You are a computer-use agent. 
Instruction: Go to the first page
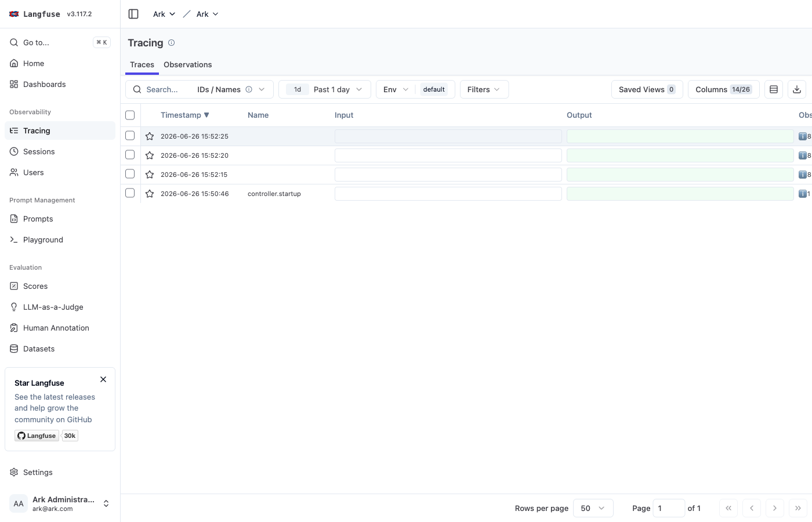pos(728,508)
